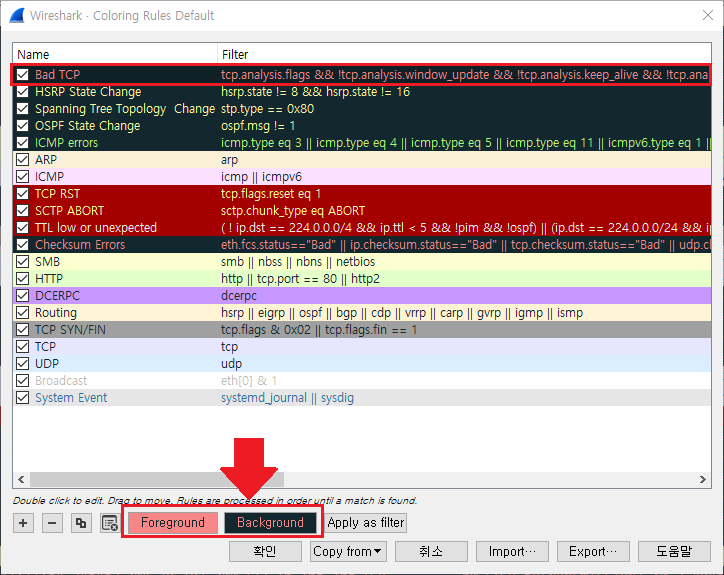Click the Import button

tap(512, 551)
